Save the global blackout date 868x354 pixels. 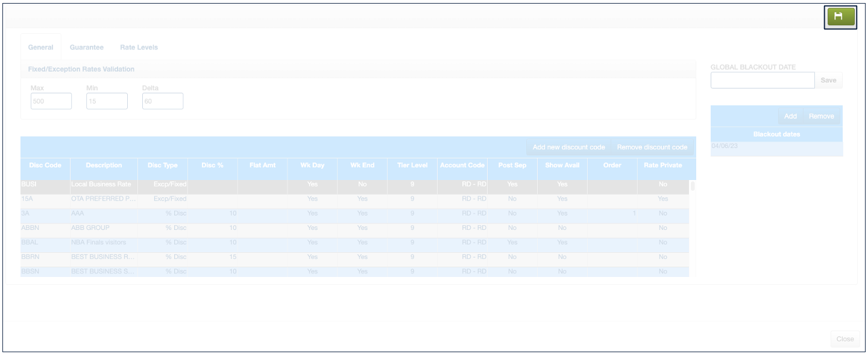pyautogui.click(x=828, y=81)
